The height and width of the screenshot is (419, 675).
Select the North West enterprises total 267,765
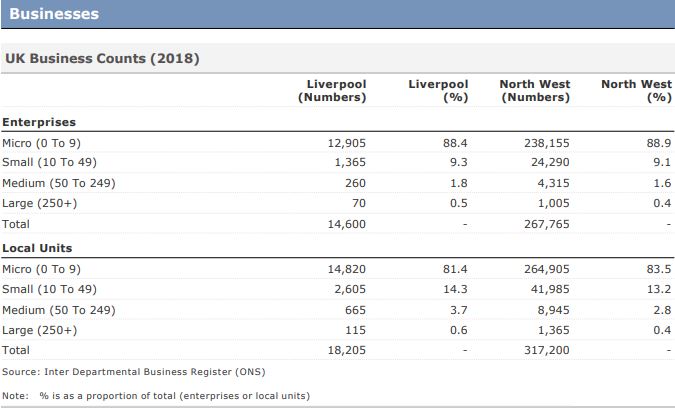point(547,225)
